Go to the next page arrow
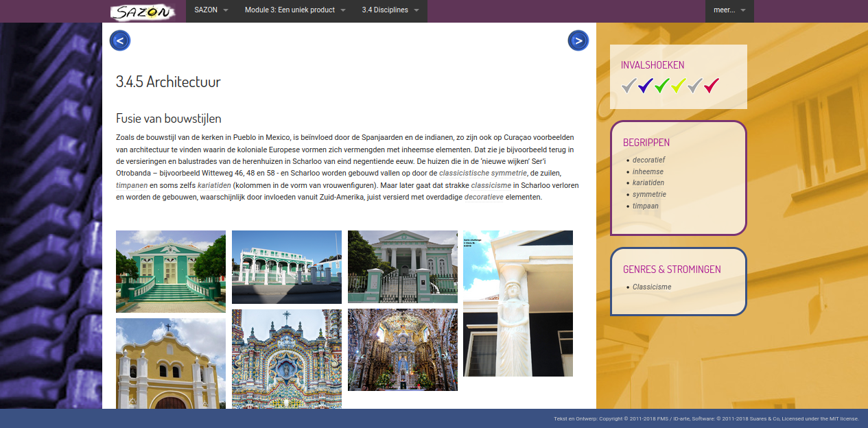Image resolution: width=868 pixels, height=428 pixels. click(578, 40)
